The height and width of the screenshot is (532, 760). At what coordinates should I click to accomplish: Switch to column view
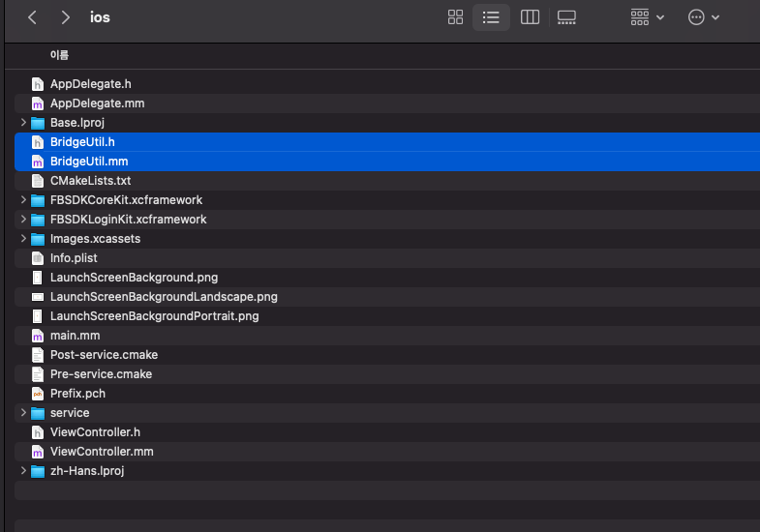pos(530,17)
